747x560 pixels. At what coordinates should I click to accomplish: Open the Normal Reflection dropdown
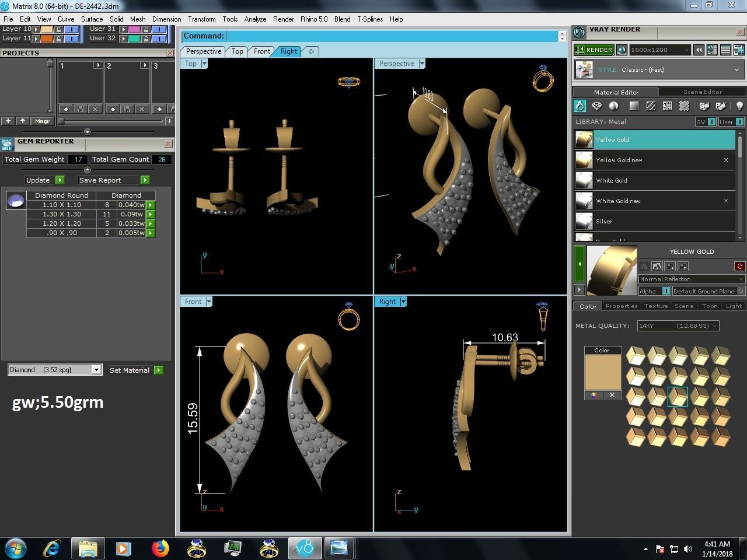(692, 279)
